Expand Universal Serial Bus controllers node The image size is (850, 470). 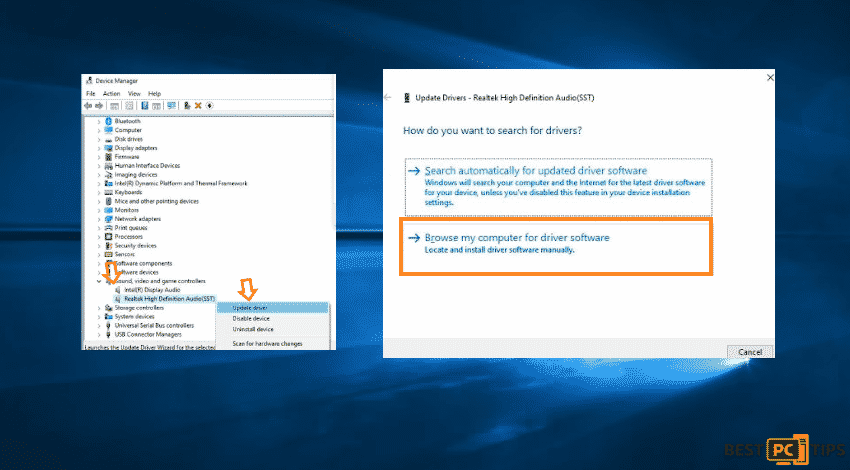99,326
